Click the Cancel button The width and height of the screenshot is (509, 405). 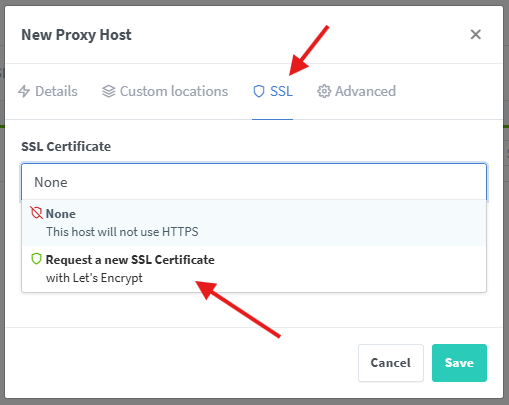coord(391,363)
